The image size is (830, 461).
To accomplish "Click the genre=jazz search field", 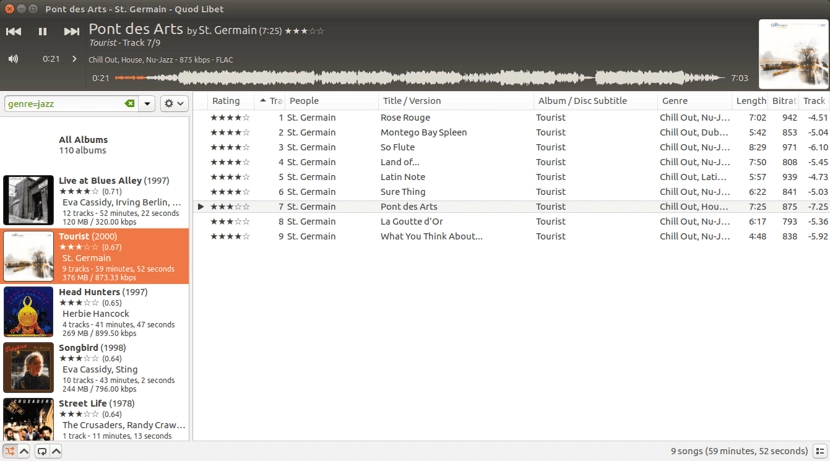I will point(63,104).
